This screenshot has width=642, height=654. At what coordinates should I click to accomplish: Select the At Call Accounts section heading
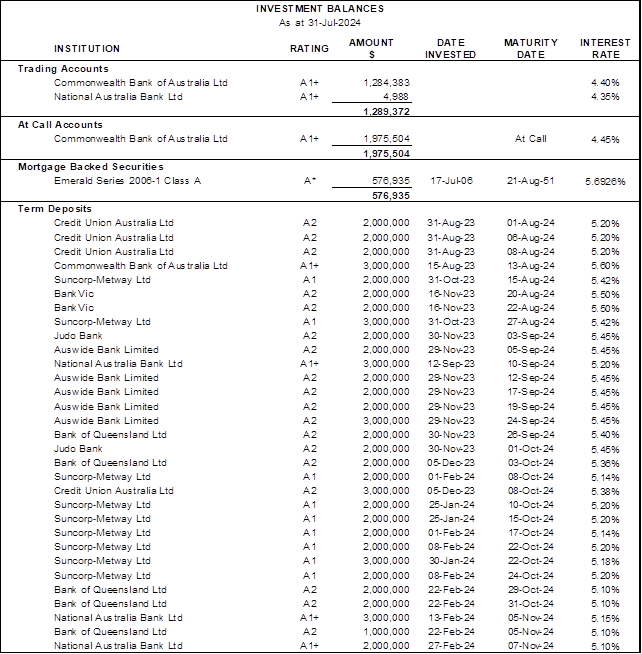click(60, 125)
